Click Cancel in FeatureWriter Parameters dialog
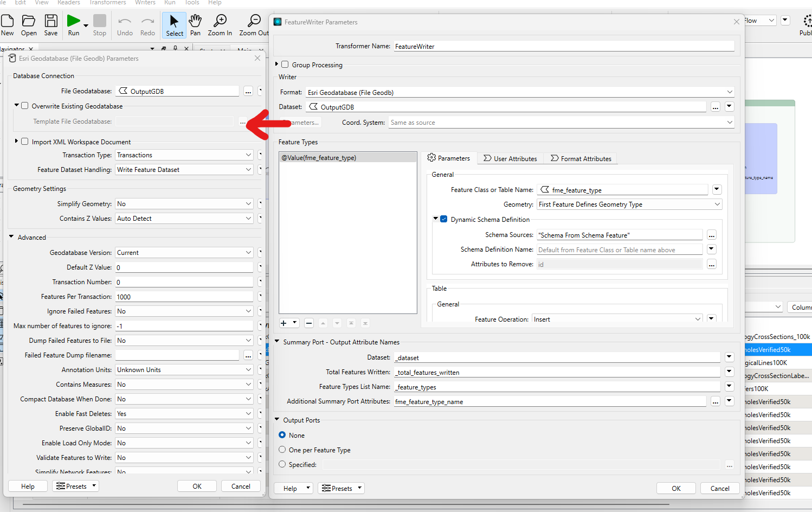Image resolution: width=812 pixels, height=512 pixels. point(720,488)
